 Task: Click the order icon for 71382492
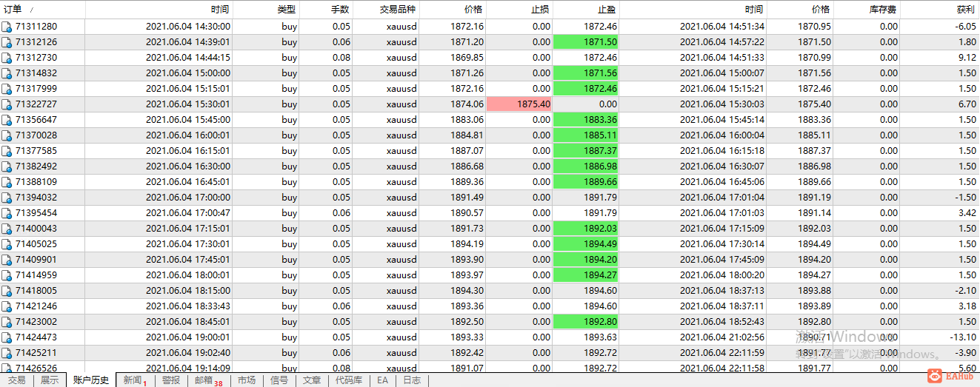(7, 166)
